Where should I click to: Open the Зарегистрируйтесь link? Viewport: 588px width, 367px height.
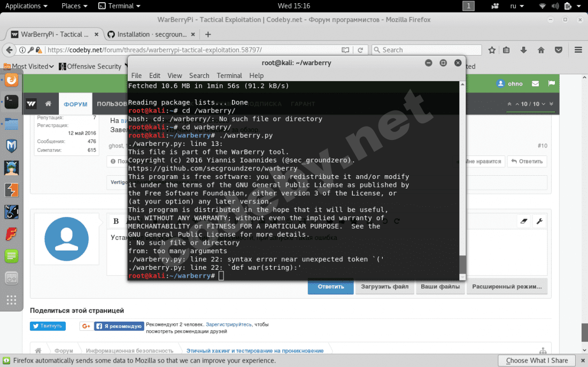point(228,324)
